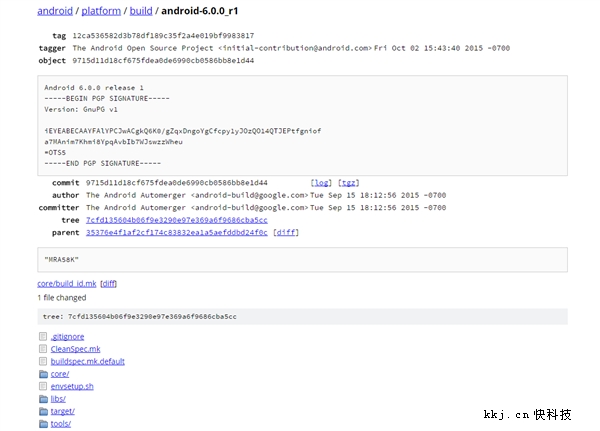Viewport: 600px width, 431px height.
Task: Open the libs/ directory link
Action: point(58,399)
